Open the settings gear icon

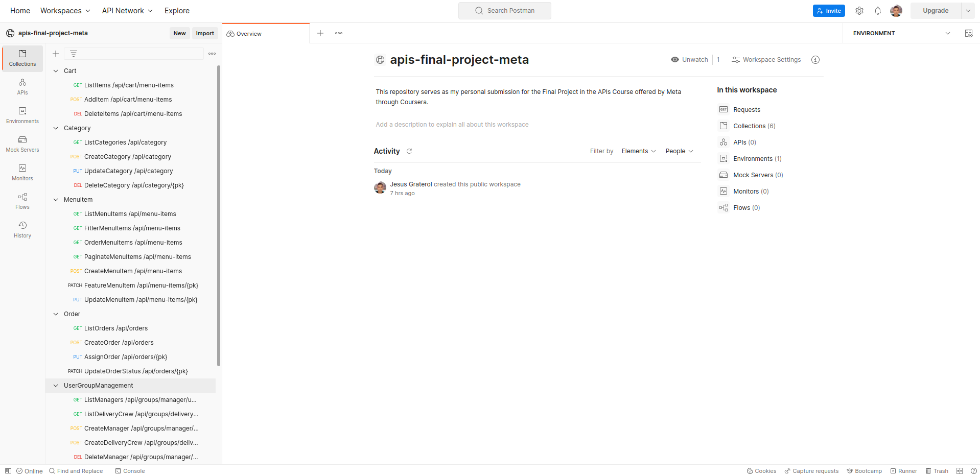pos(859,11)
